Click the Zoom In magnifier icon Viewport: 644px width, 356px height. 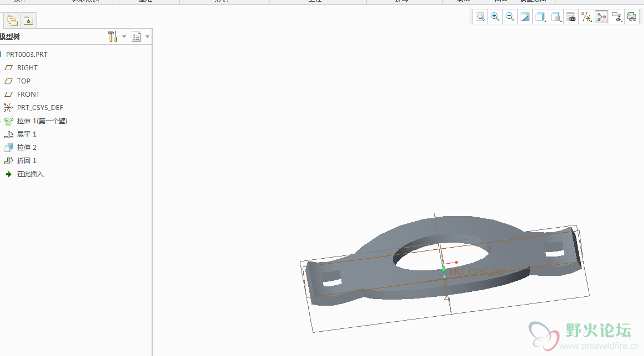coord(495,17)
